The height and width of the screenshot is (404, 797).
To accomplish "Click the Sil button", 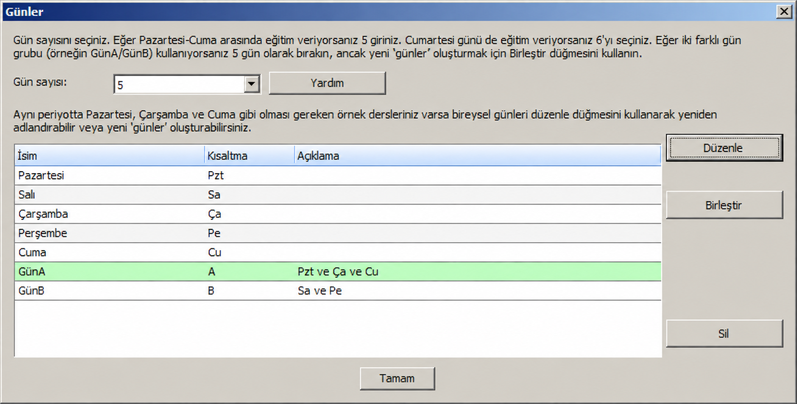I will [724, 334].
